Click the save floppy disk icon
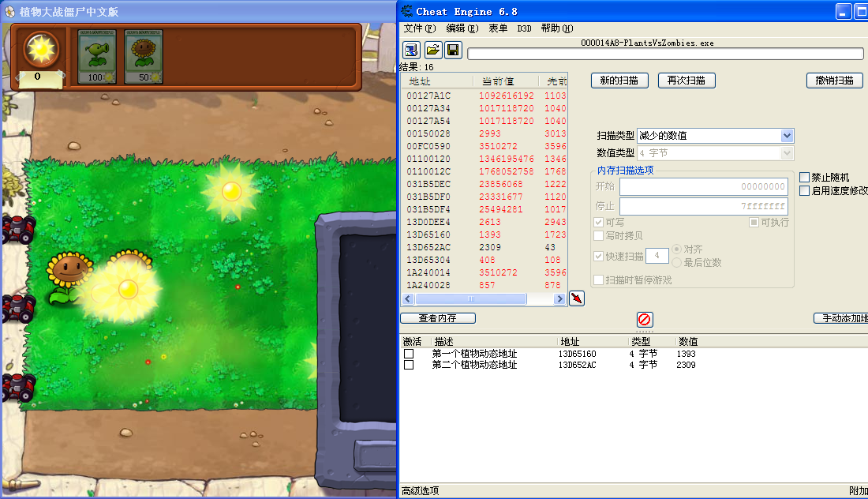This screenshot has width=868, height=499. point(453,51)
